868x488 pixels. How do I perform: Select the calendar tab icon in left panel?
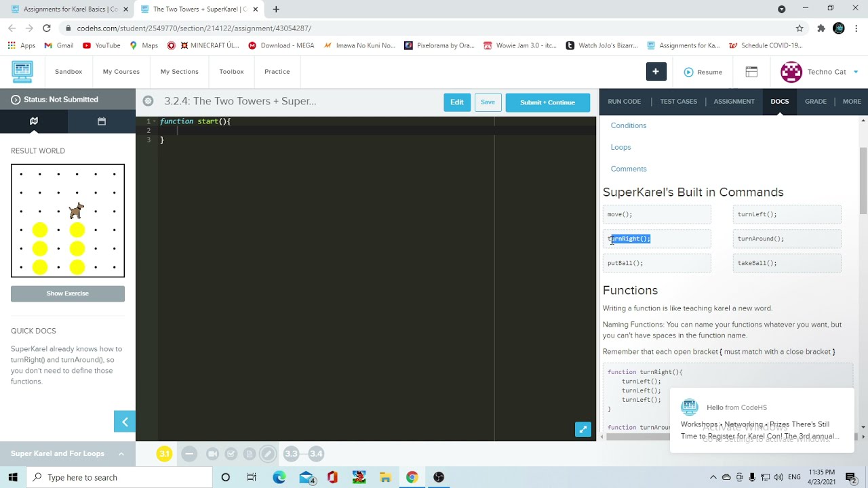102,121
